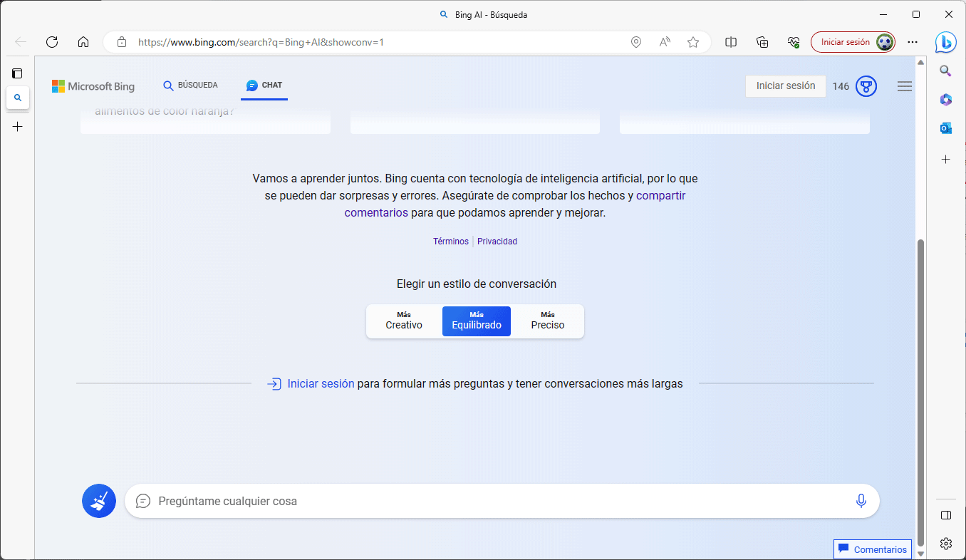Switch to the CHAT tab

pyautogui.click(x=264, y=85)
